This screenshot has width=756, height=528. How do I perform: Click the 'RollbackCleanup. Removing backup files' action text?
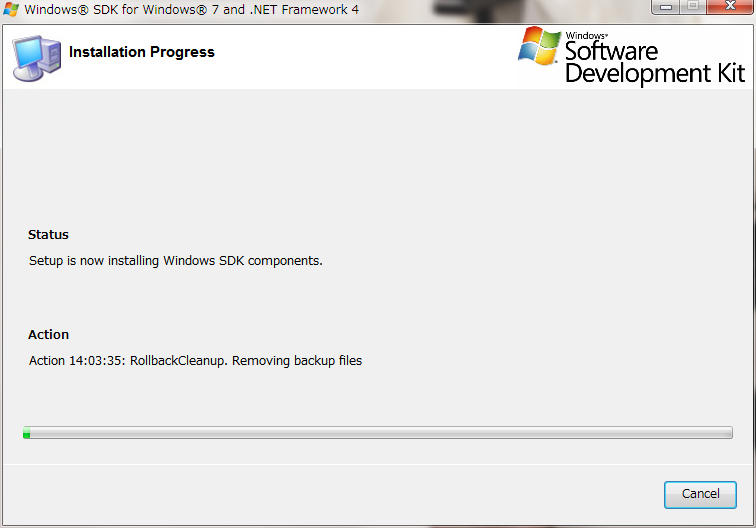(x=246, y=361)
